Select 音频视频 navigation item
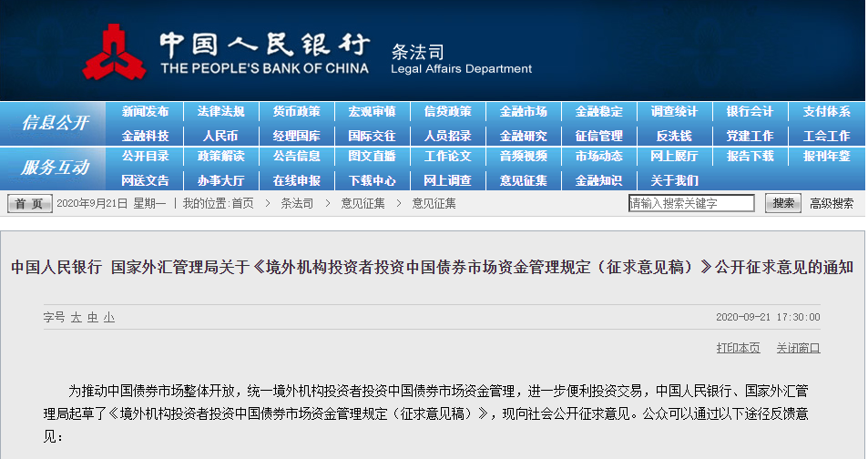Image resolution: width=868 pixels, height=459 pixels. tap(523, 156)
